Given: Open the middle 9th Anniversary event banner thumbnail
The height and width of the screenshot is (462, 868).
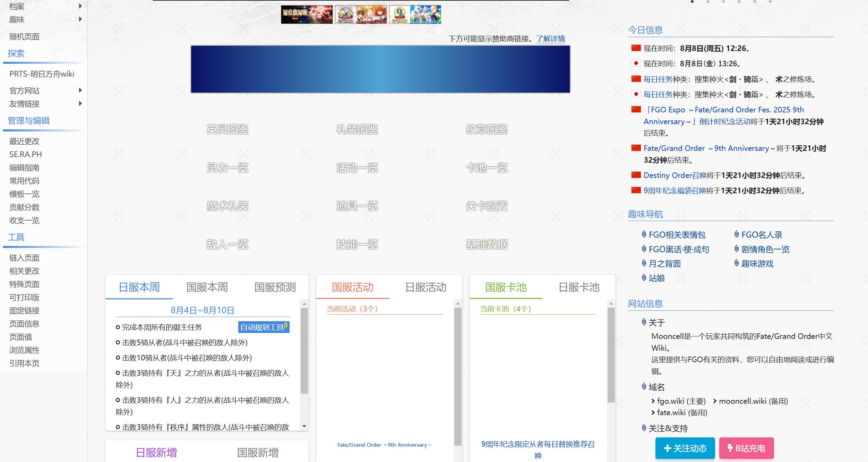Looking at the screenshot, I should tap(361, 15).
